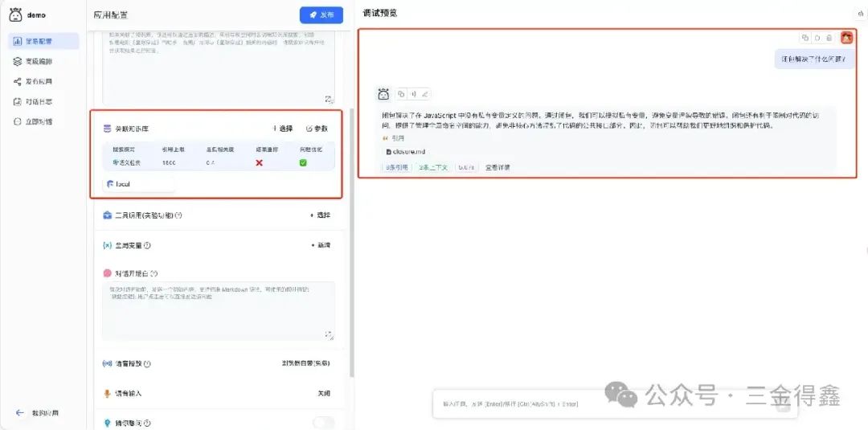Viewport: 868px width, 430px height.
Task: Click the user question bubble
Action: point(813,59)
